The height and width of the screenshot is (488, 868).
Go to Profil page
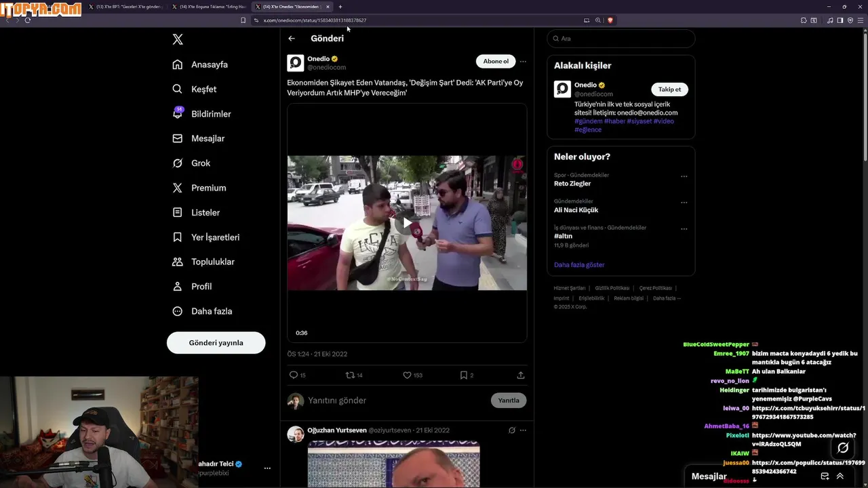[192, 287]
